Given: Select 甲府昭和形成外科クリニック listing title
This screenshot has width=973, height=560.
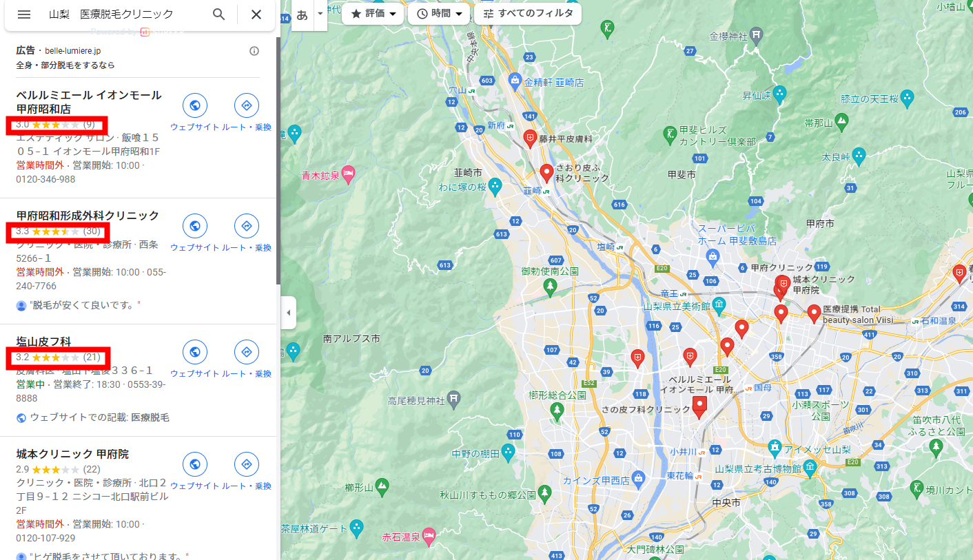Looking at the screenshot, I should pos(88,216).
